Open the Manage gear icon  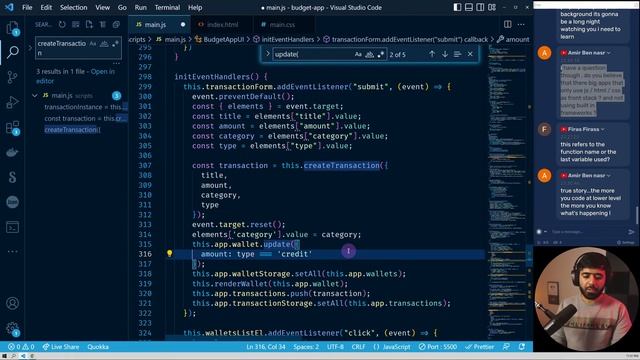[13, 328]
